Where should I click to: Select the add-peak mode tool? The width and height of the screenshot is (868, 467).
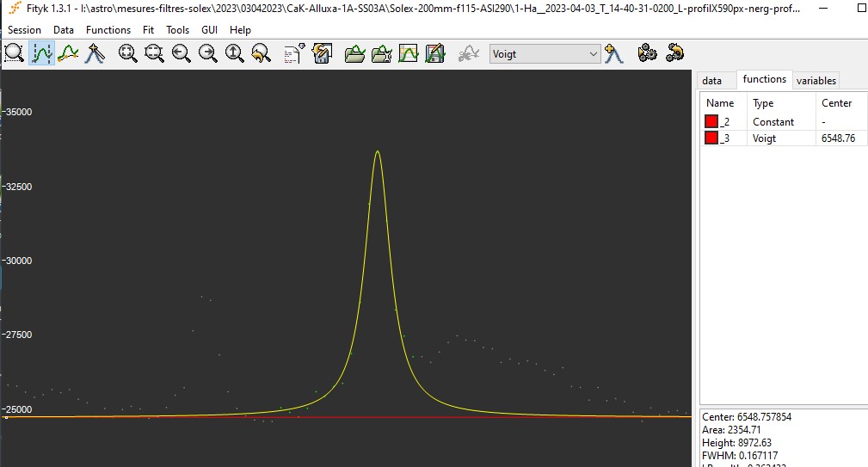coord(95,53)
